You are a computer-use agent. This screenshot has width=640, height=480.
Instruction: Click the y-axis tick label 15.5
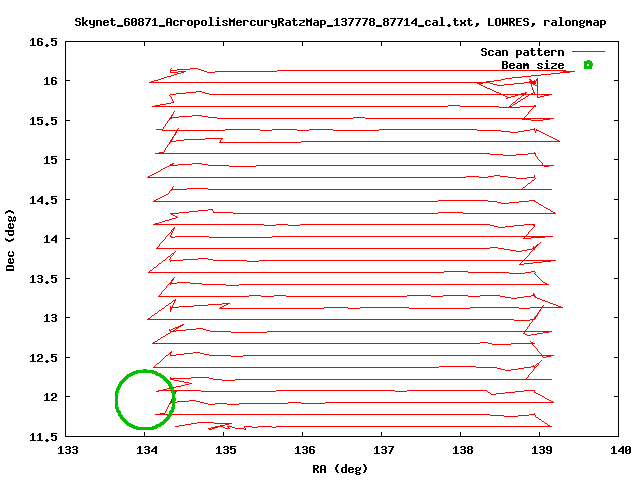[x=43, y=121]
